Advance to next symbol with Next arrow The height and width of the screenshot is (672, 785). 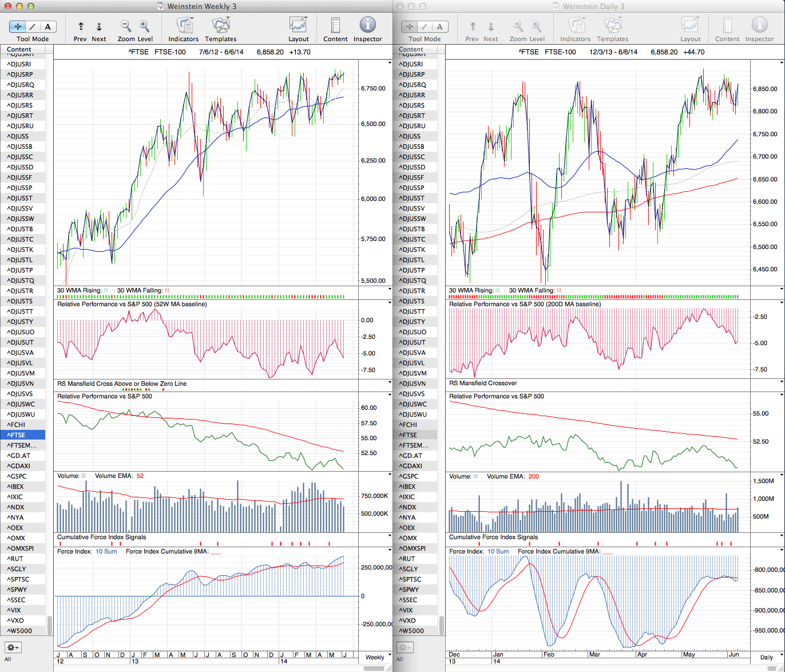tap(99, 26)
